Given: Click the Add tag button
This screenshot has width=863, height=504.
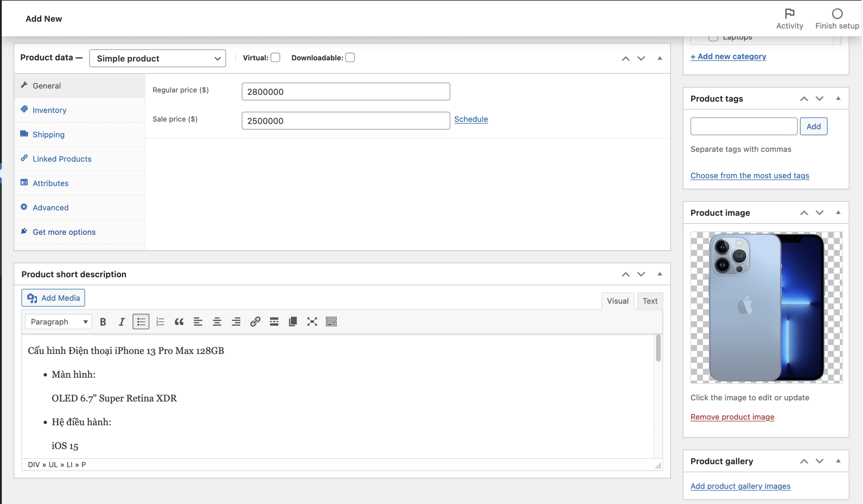Looking at the screenshot, I should 814,126.
